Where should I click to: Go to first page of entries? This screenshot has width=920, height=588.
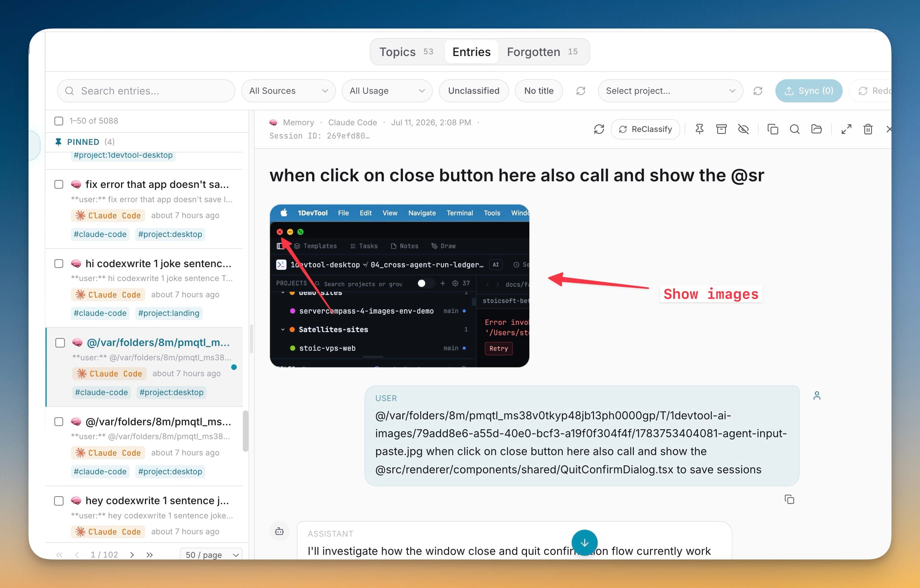[x=59, y=555]
